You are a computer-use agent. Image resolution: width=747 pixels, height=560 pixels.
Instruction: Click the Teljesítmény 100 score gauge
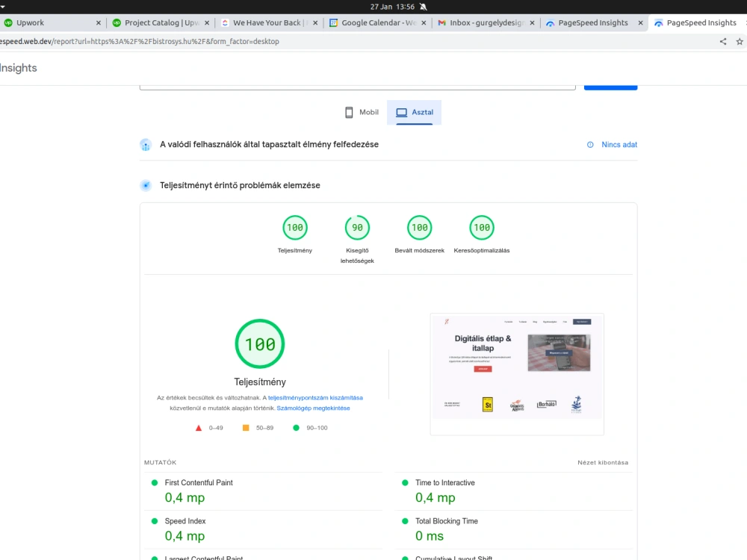point(294,227)
